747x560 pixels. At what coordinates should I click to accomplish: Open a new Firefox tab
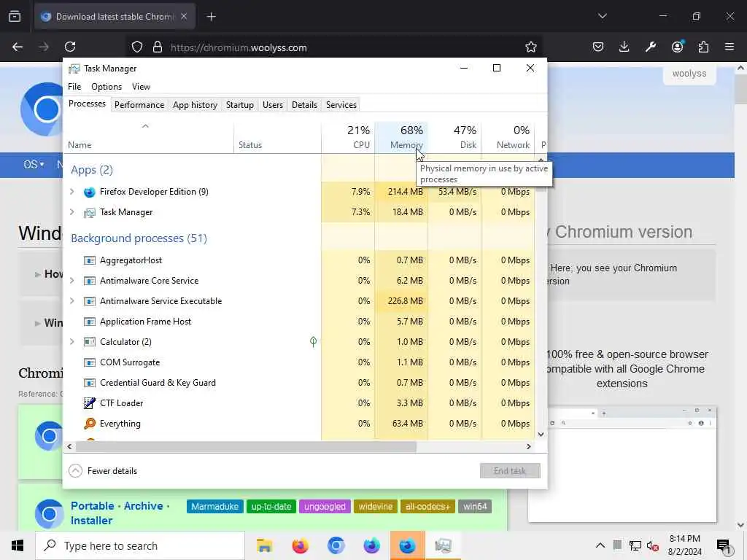pyautogui.click(x=212, y=17)
